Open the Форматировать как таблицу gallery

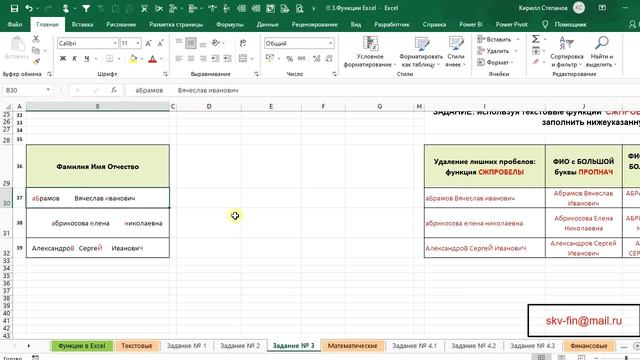pos(421,52)
